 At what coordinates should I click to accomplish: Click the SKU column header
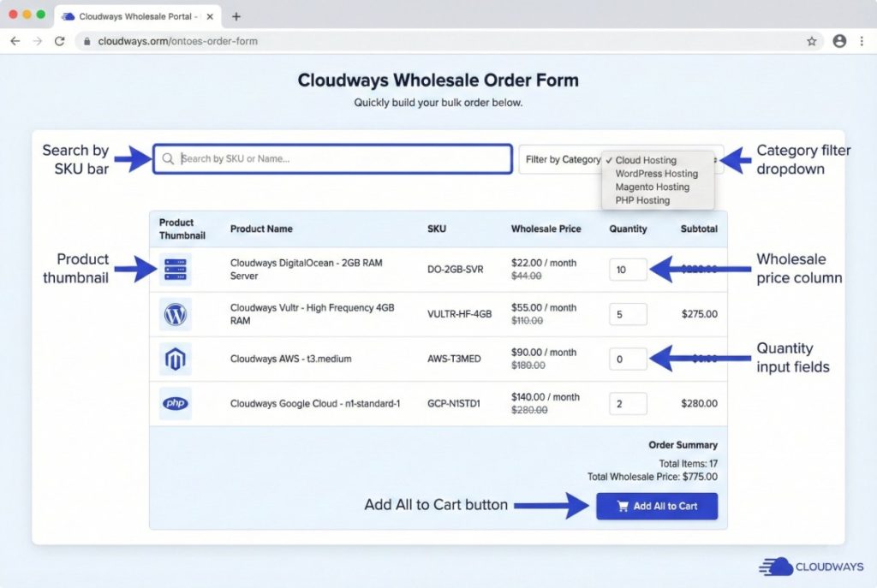pyautogui.click(x=436, y=229)
